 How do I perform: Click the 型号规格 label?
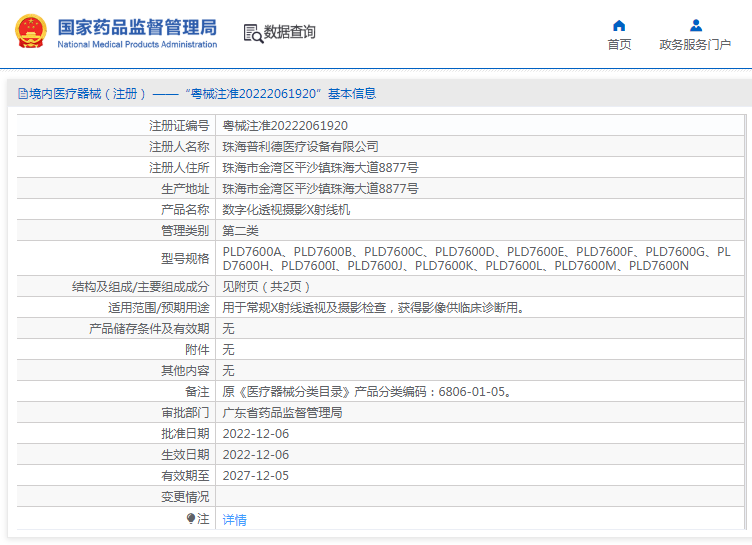(x=185, y=259)
